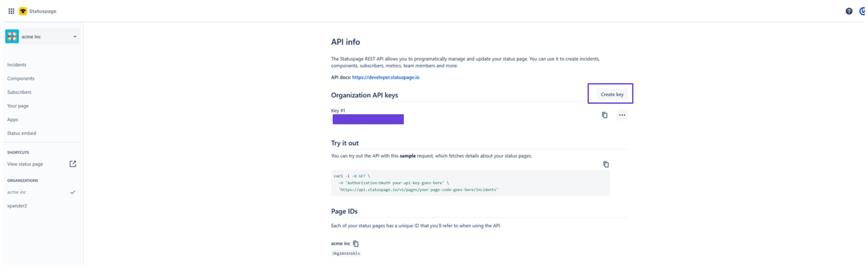Click the Statuspage logo icon

(23, 11)
